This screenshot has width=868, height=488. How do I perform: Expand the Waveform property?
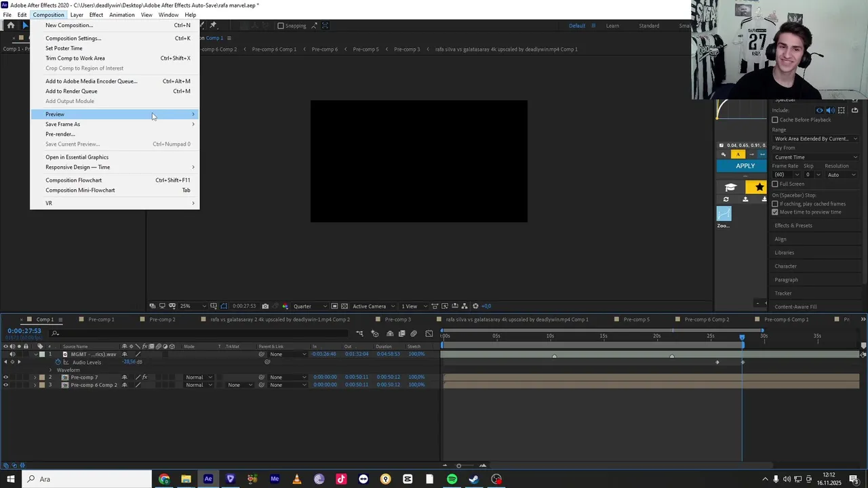click(x=50, y=370)
